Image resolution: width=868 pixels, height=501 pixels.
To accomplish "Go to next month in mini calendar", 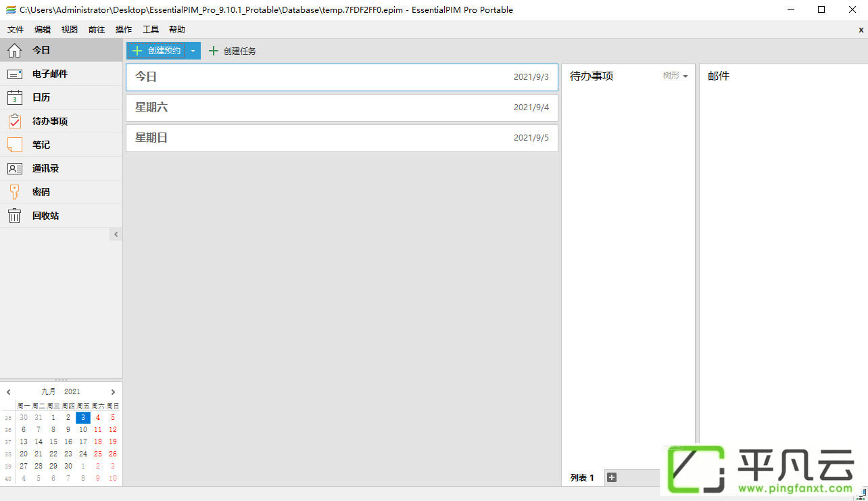I will click(113, 392).
